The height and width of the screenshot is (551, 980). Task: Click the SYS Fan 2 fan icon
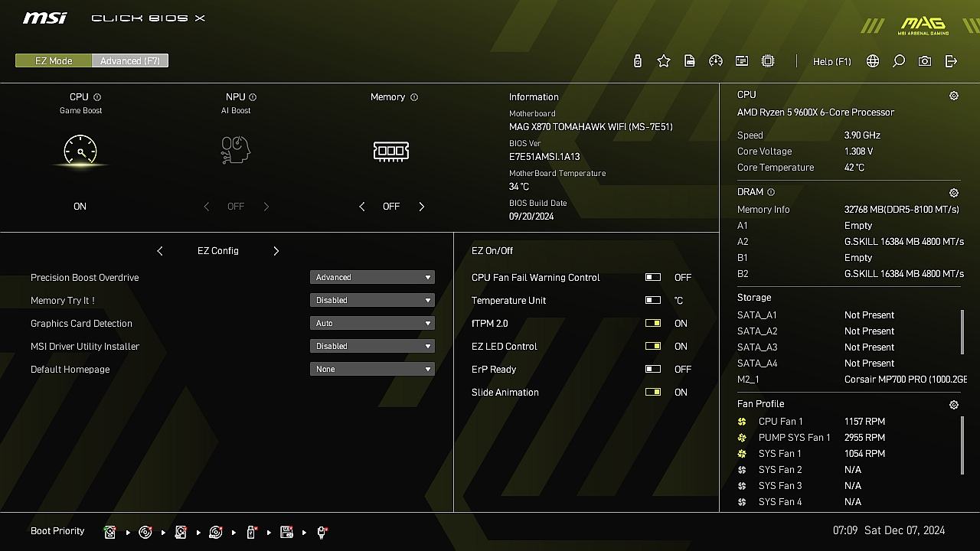pyautogui.click(x=742, y=470)
